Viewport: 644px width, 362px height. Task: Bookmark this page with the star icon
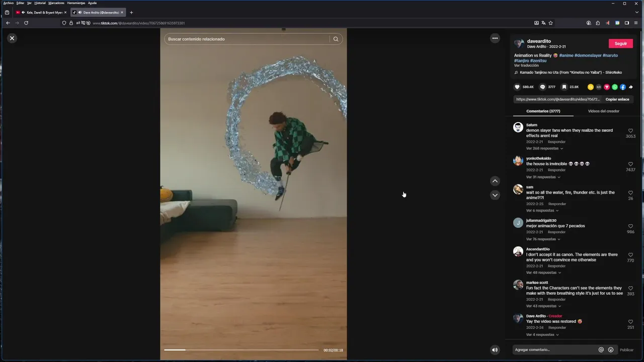pyautogui.click(x=551, y=23)
